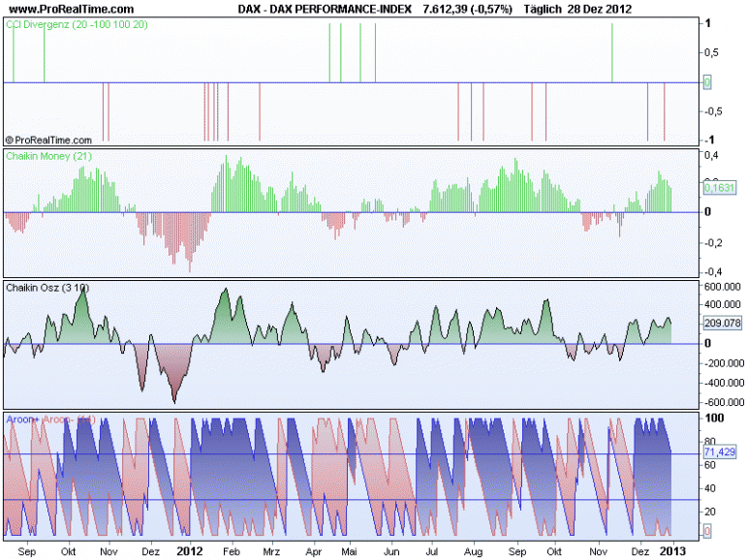
Task: Click the CCI Divergenz 0 value tag
Action: coord(707,82)
